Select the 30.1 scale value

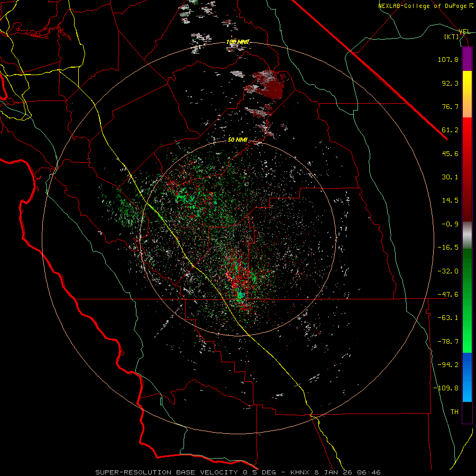(x=450, y=177)
